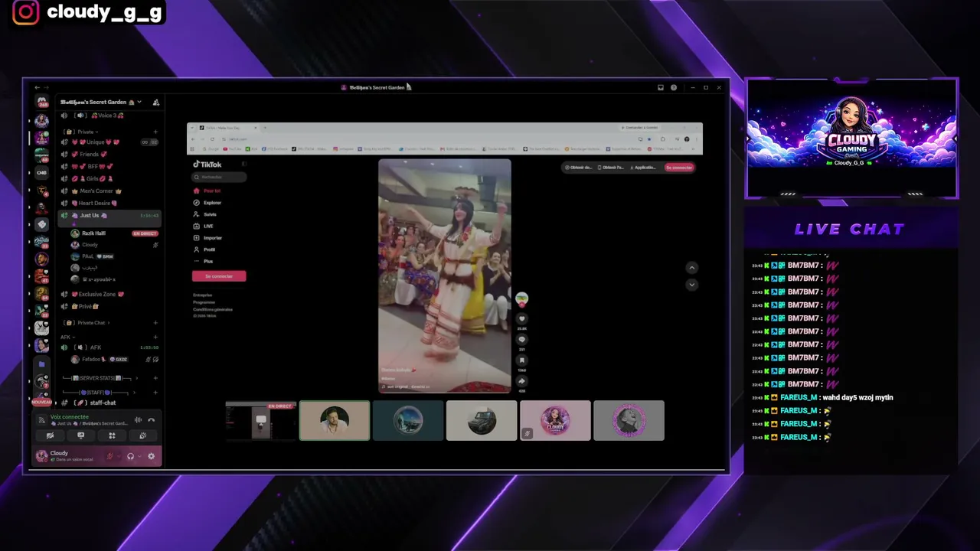980x551 pixels.
Task: Open voice connection info signal icon
Action: pos(42,419)
